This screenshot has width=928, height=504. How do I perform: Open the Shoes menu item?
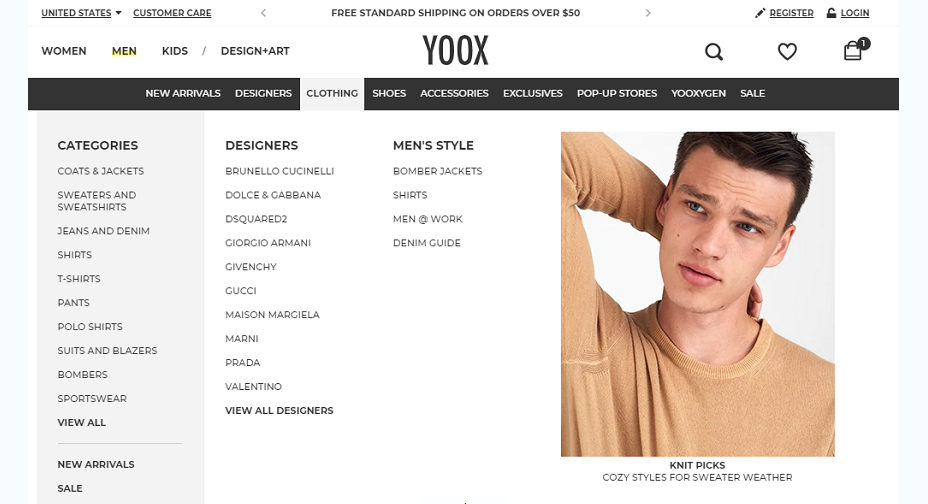[x=389, y=93]
